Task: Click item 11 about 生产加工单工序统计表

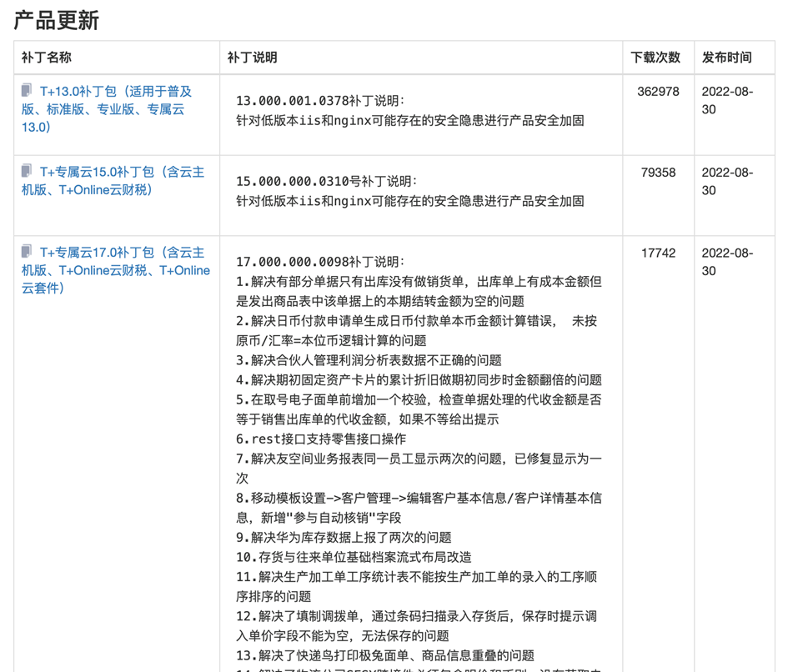Action: tap(417, 587)
